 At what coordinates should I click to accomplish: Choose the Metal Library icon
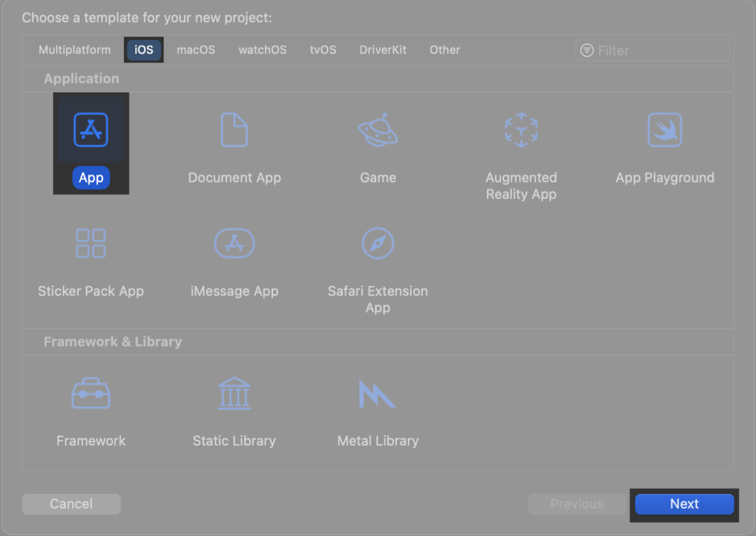[377, 393]
